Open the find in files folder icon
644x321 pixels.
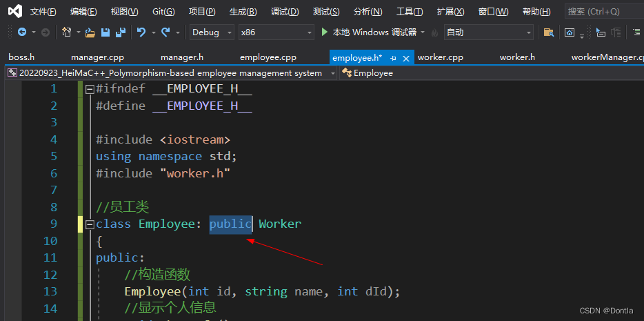(x=548, y=32)
